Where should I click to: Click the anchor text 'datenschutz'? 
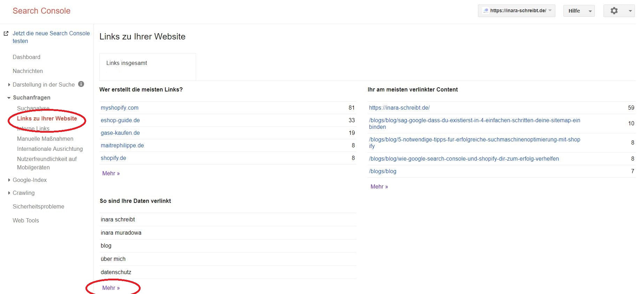click(x=116, y=272)
